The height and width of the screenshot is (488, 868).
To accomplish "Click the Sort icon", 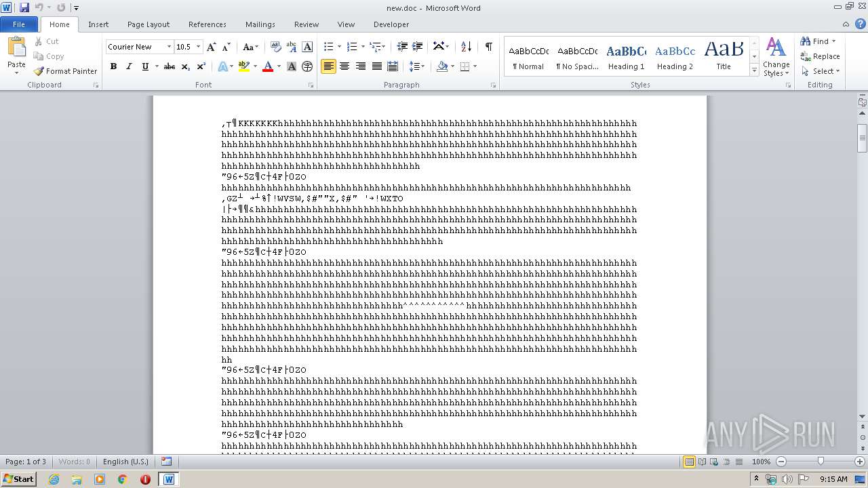I will point(466,47).
